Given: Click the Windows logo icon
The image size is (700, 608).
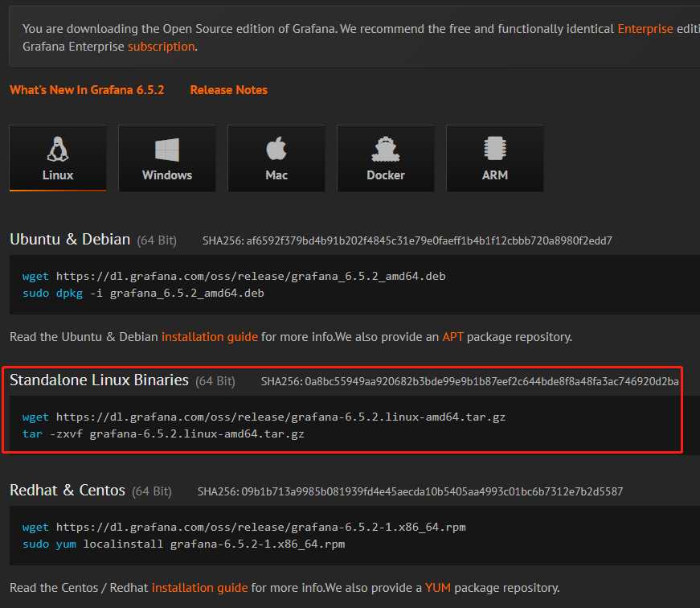Looking at the screenshot, I should pos(167,150).
